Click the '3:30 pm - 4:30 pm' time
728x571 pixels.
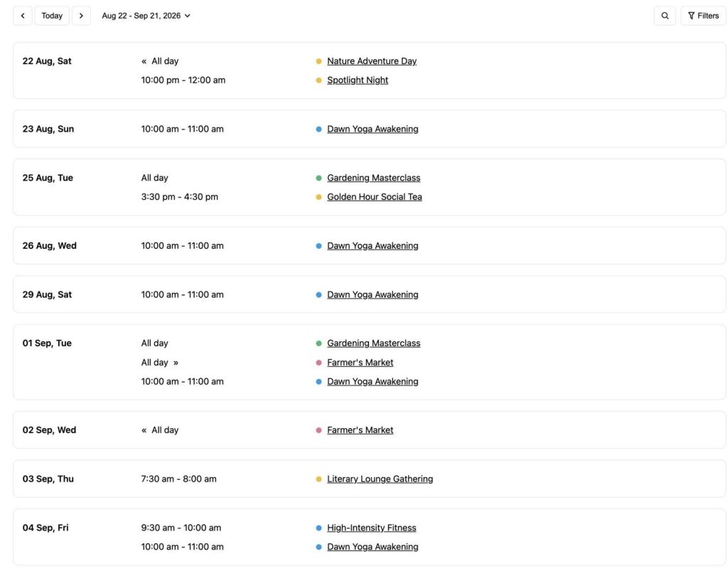click(180, 197)
